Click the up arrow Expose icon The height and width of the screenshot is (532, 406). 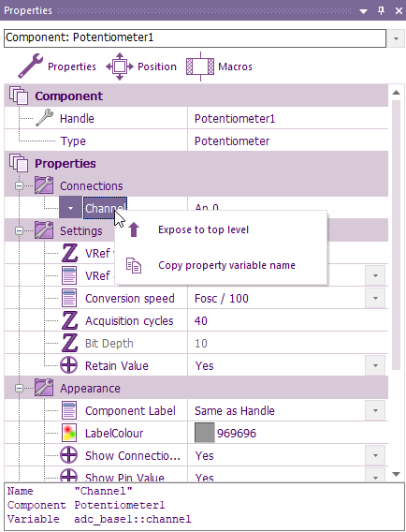[x=134, y=229]
